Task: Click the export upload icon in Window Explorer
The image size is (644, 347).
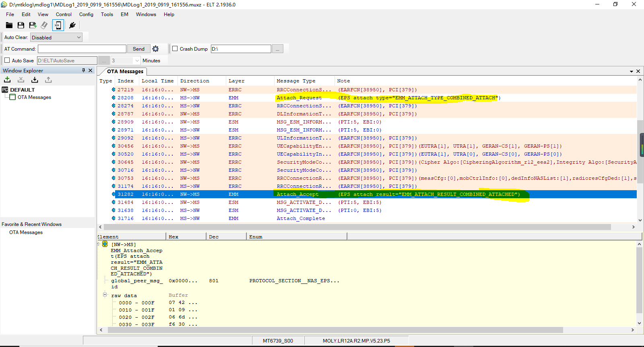Action: 48,80
